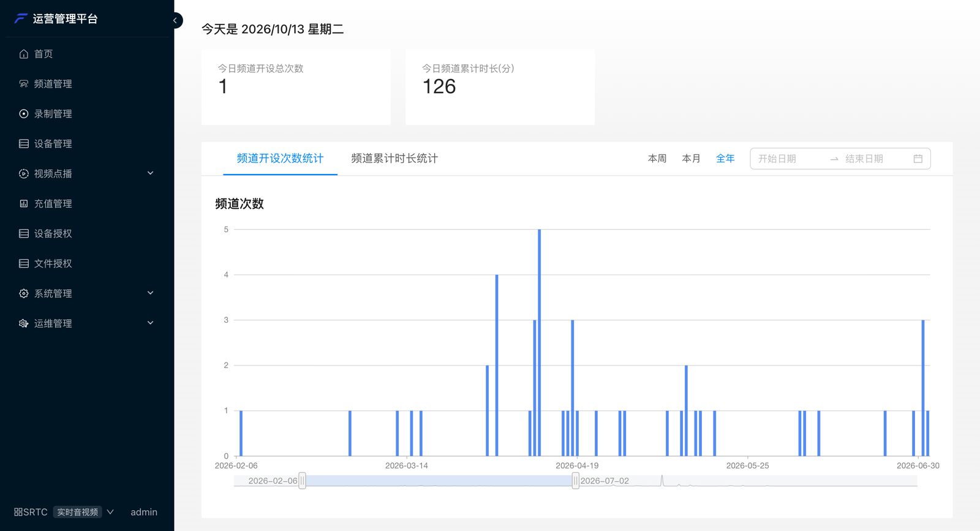Click the 今日频道累计时长(分) card

click(500, 87)
